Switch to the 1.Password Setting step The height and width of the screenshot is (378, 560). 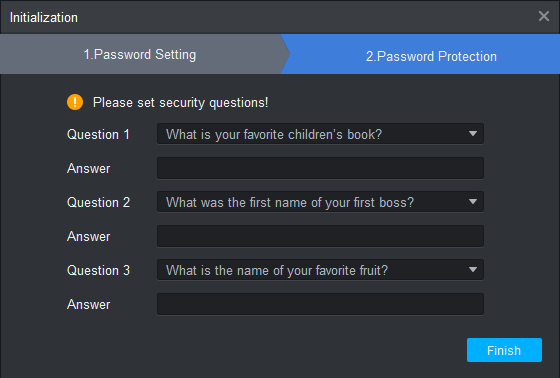pyautogui.click(x=140, y=54)
